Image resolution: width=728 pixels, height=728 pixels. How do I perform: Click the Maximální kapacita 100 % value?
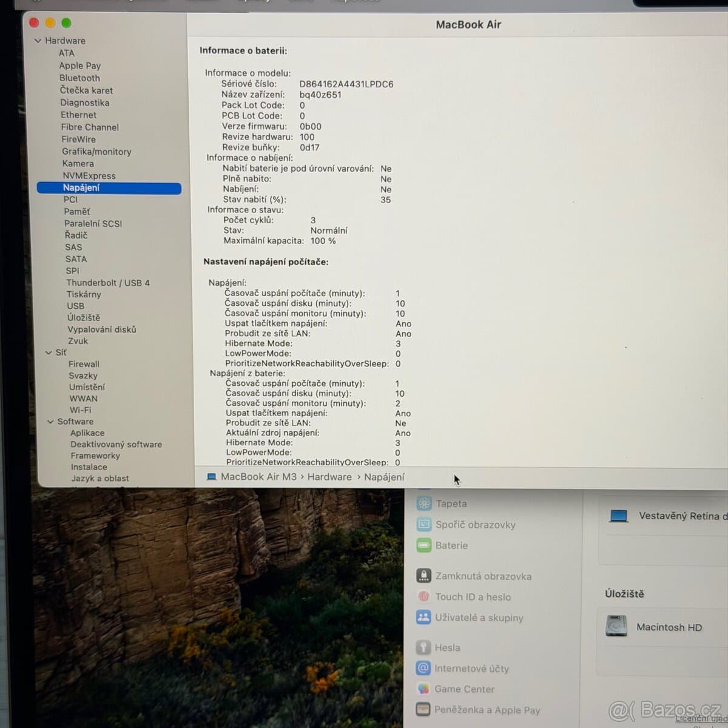click(323, 241)
